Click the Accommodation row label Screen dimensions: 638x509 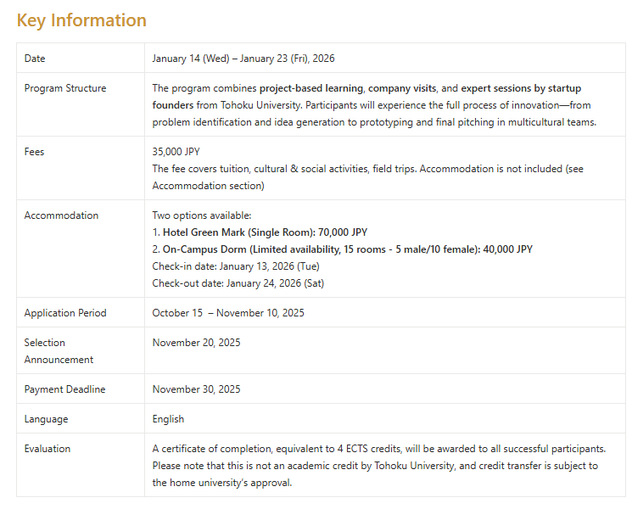point(61,215)
